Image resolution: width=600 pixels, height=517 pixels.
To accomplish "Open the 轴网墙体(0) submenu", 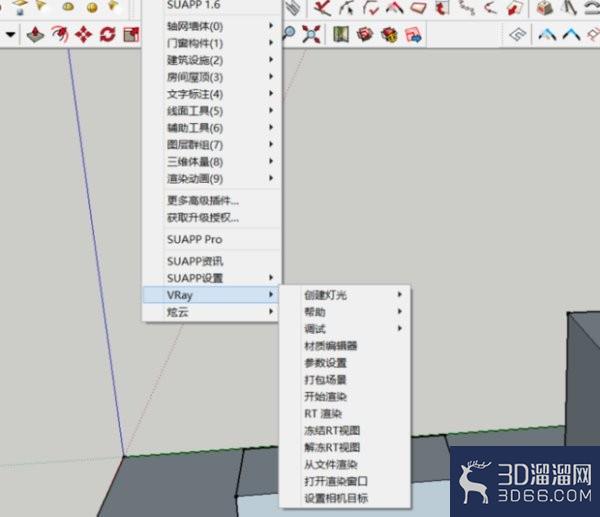I will [x=212, y=26].
